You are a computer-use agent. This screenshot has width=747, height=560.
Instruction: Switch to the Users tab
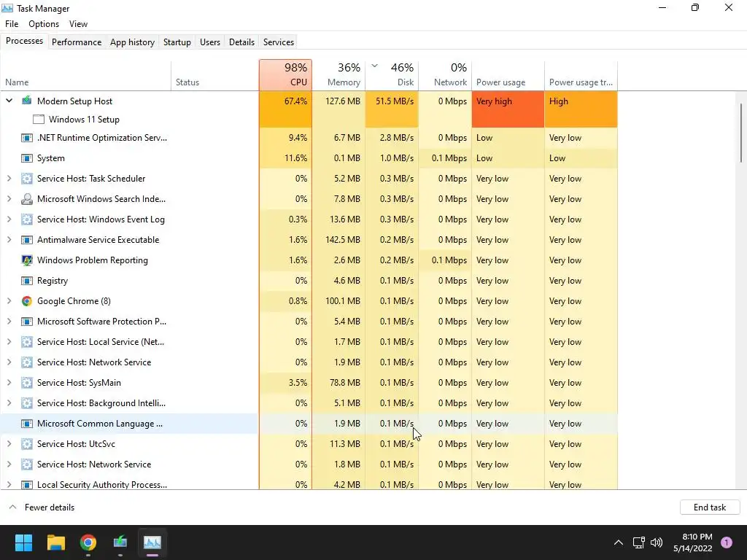point(210,42)
